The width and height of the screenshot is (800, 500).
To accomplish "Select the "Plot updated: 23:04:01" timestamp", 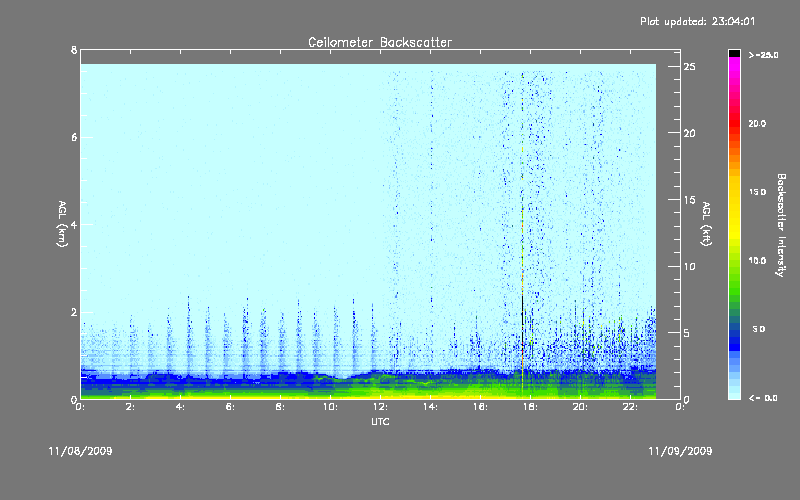I will click(x=697, y=21).
